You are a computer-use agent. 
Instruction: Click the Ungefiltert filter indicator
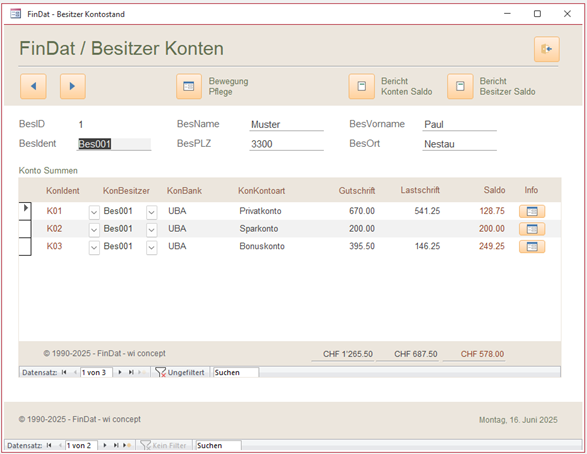pyautogui.click(x=180, y=372)
